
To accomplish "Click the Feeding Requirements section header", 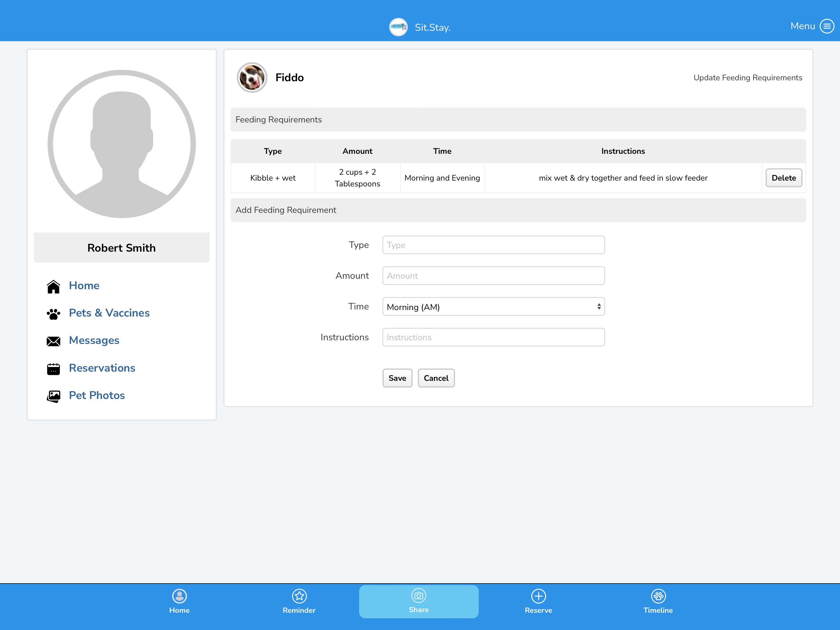I will 518,120.
